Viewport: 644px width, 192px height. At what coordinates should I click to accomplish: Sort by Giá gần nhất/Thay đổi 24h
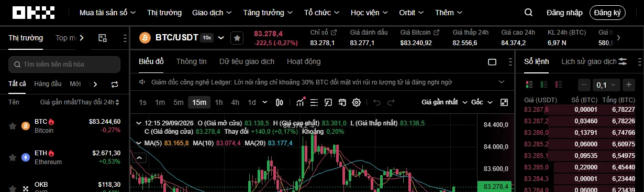tap(80, 102)
